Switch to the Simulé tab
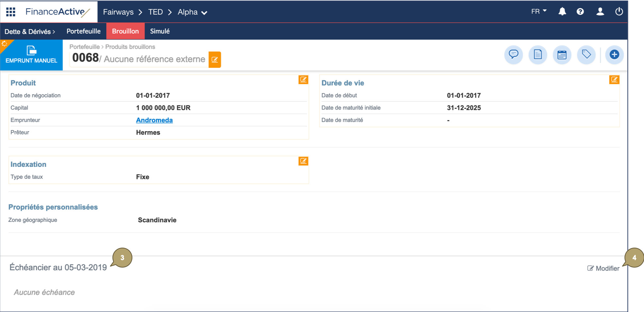 pos(160,31)
